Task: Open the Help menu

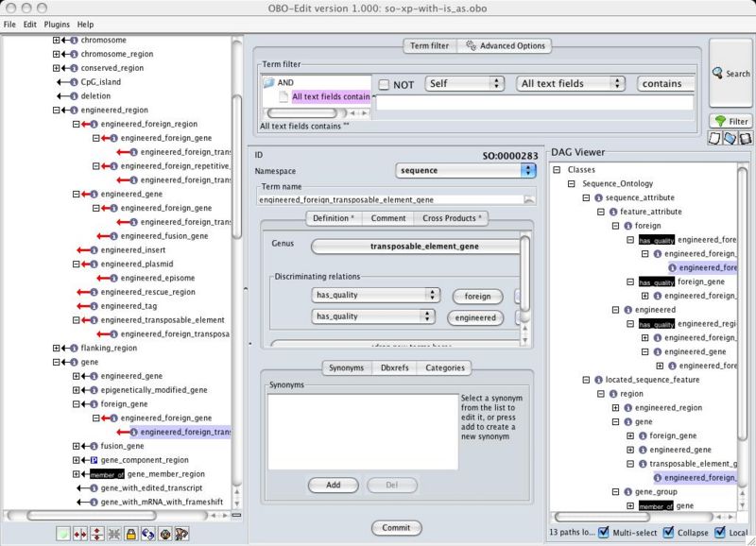Action: [85, 25]
